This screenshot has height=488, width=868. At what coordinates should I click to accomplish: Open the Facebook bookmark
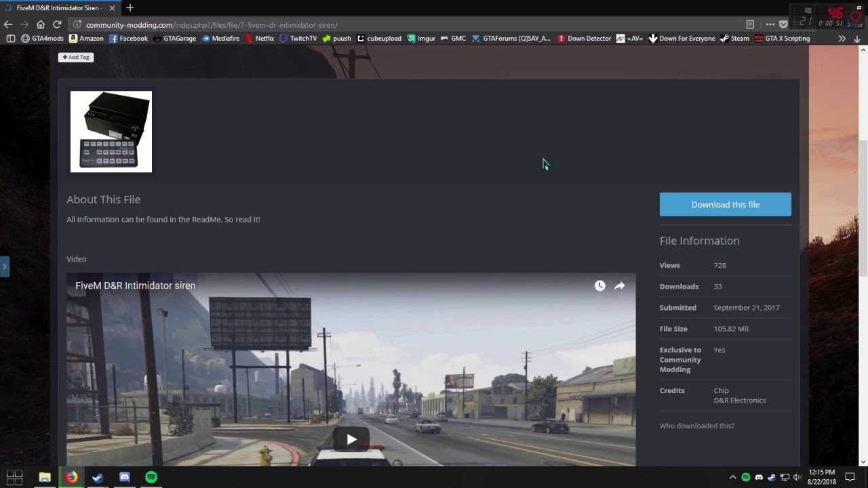pyautogui.click(x=128, y=39)
